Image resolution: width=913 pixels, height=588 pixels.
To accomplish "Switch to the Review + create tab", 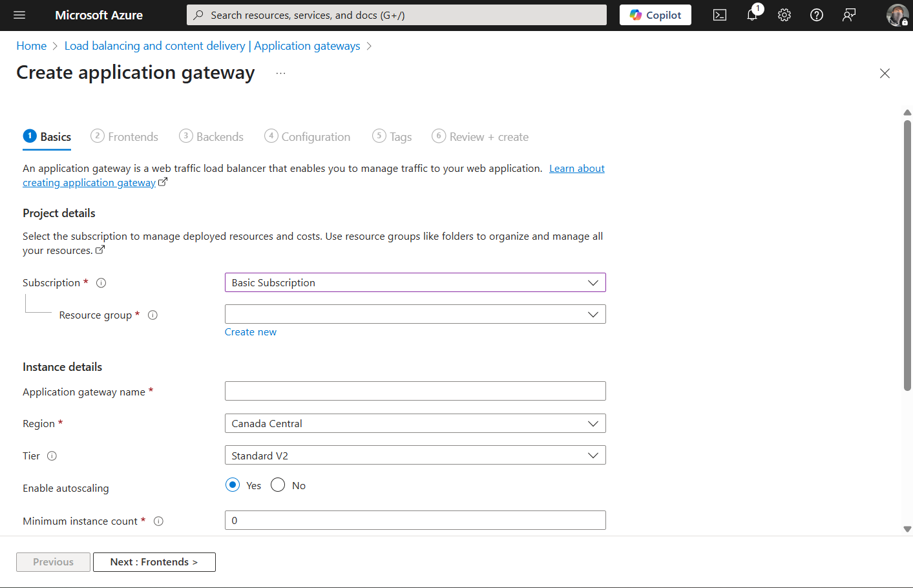I will 480,136.
